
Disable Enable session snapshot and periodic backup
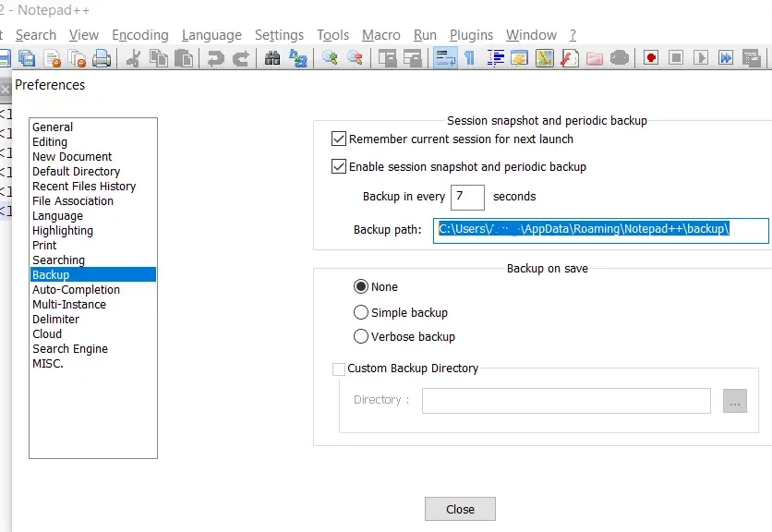pos(340,166)
